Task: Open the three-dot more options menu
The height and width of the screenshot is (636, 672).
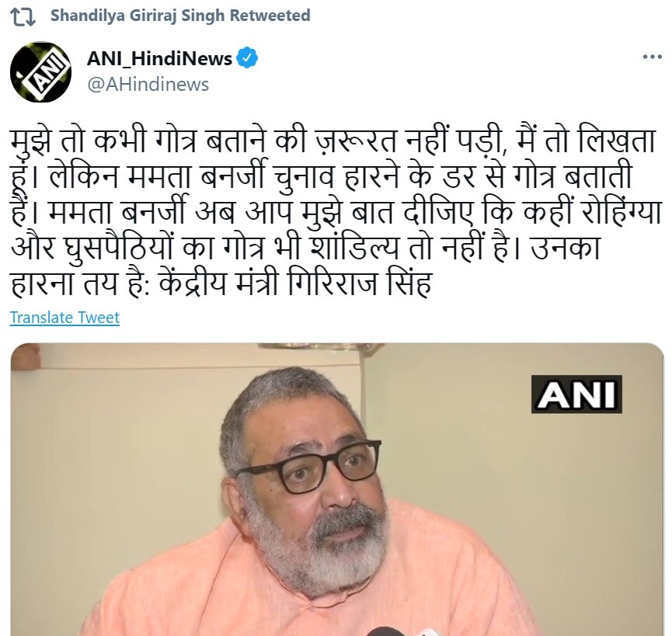Action: pos(652,57)
